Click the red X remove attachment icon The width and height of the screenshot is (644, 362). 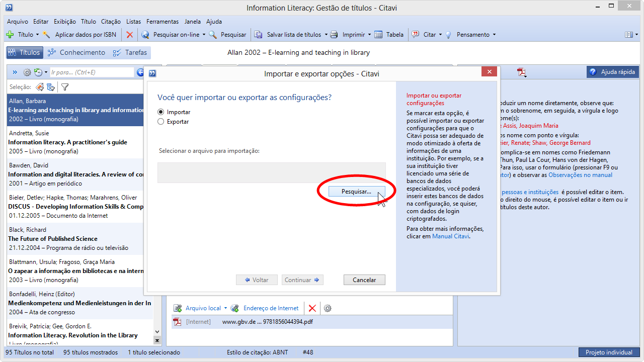click(x=312, y=308)
